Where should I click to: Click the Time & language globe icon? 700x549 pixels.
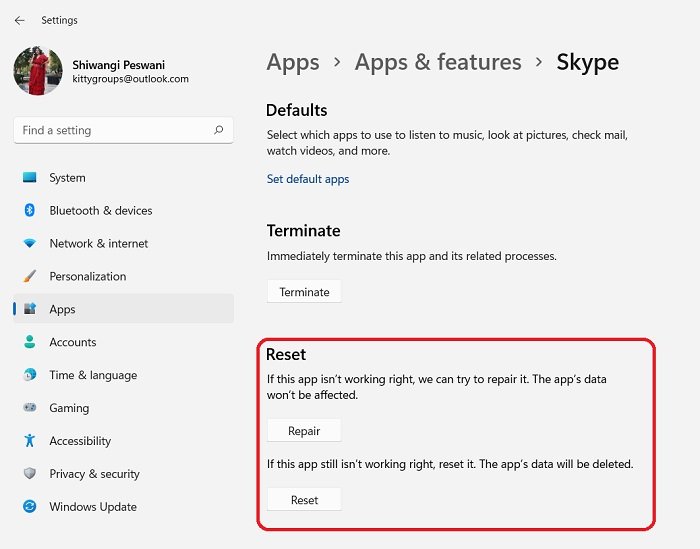[x=29, y=374]
